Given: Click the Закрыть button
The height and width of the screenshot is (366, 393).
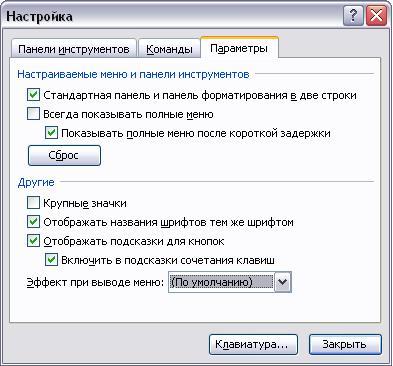Looking at the screenshot, I should click(x=345, y=344).
